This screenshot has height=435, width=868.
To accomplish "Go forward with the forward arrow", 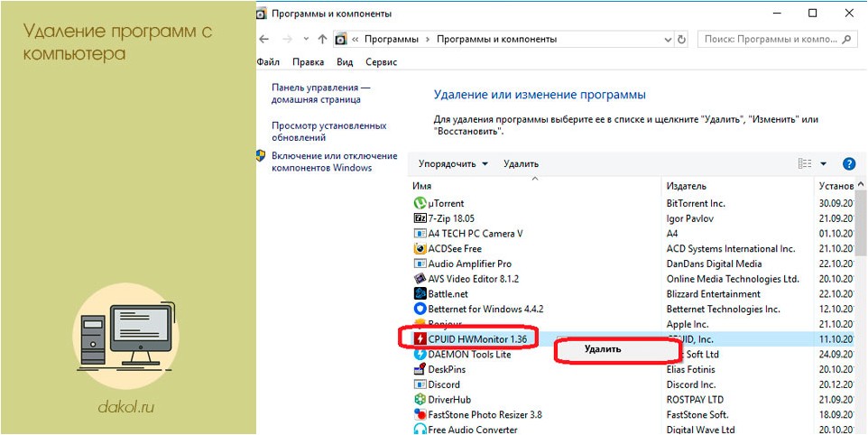I will [x=287, y=40].
